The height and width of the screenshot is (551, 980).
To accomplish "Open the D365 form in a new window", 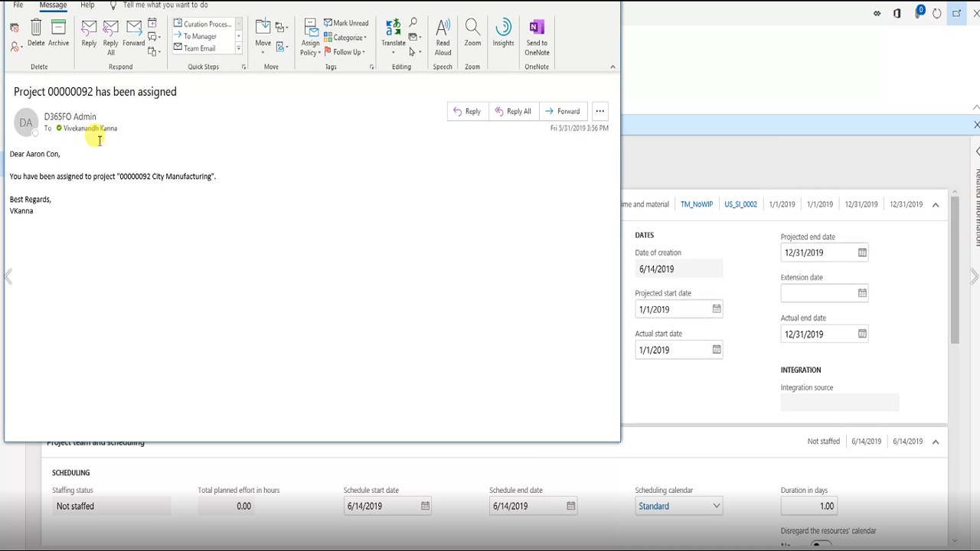I will pos(956,13).
